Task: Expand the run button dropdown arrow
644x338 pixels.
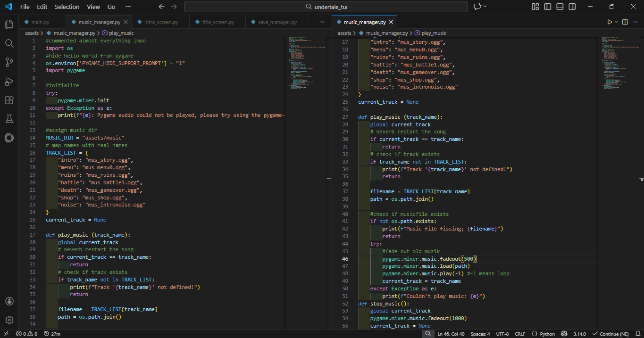Action: click(616, 22)
